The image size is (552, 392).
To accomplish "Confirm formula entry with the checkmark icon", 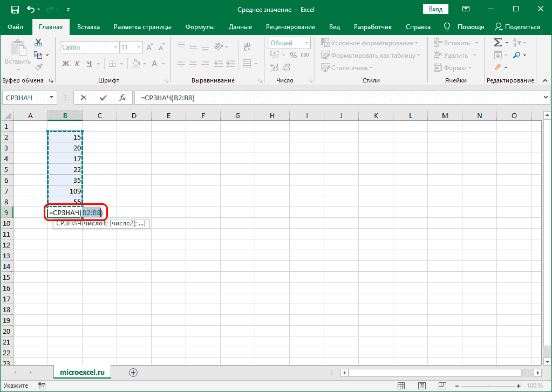I will click(103, 98).
